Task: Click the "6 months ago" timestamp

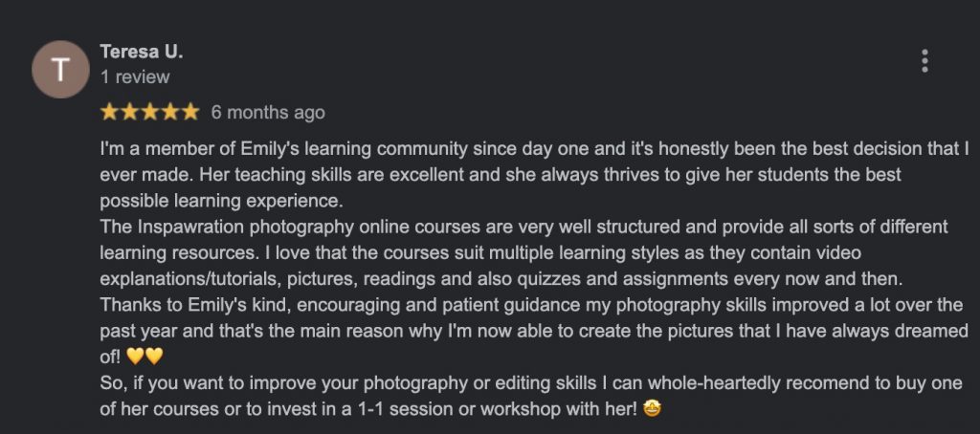Action: (x=268, y=113)
